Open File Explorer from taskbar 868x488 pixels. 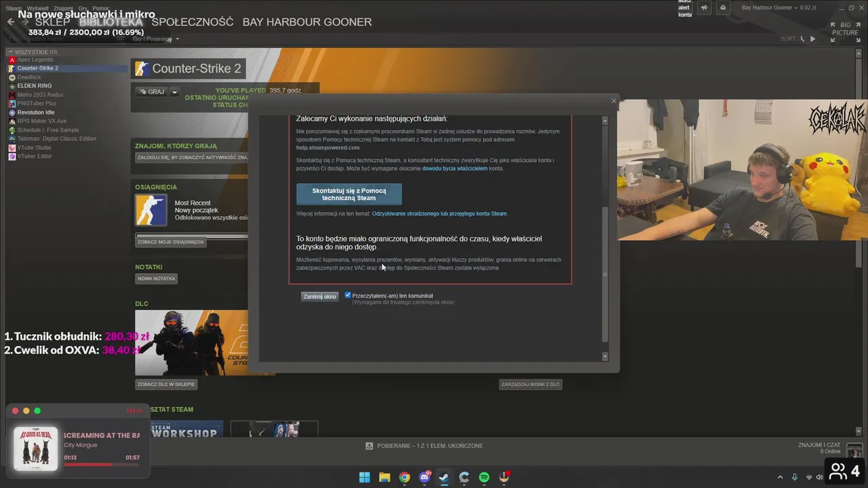384,477
